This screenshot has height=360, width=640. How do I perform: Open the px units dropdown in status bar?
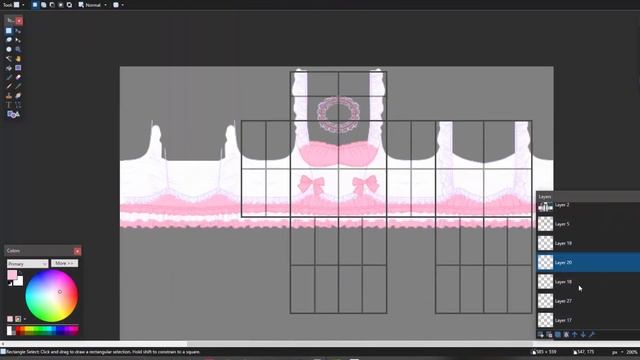point(617,352)
